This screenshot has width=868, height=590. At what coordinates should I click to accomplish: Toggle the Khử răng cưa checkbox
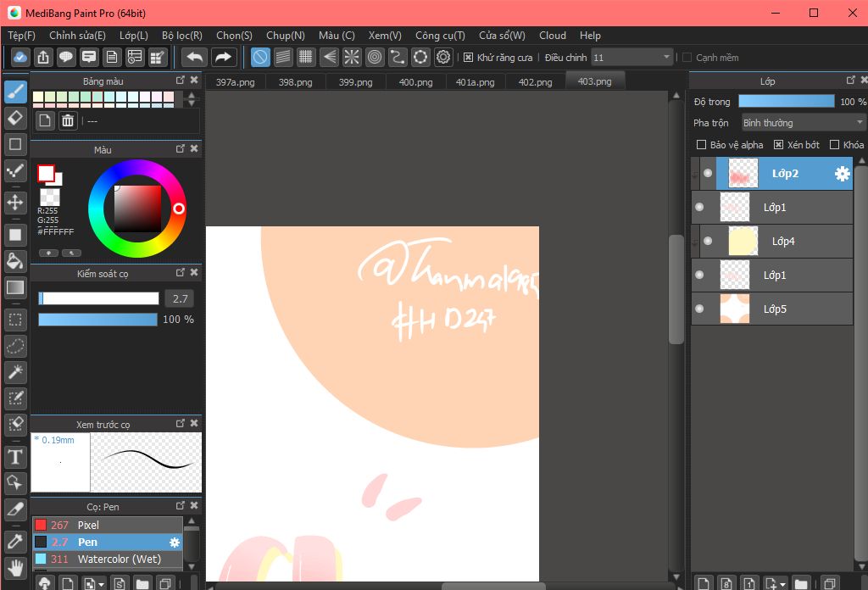click(469, 58)
